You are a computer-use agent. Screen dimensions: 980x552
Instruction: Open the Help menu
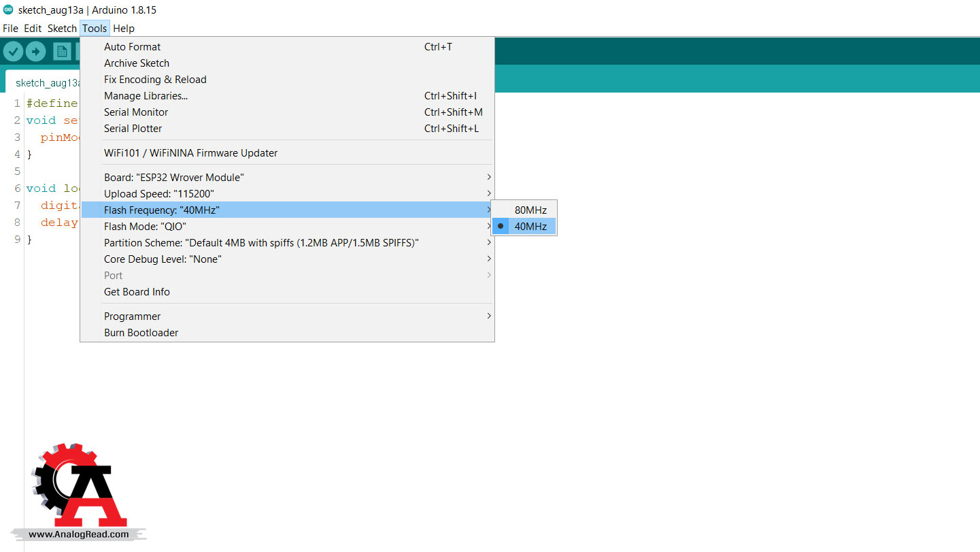click(x=124, y=29)
